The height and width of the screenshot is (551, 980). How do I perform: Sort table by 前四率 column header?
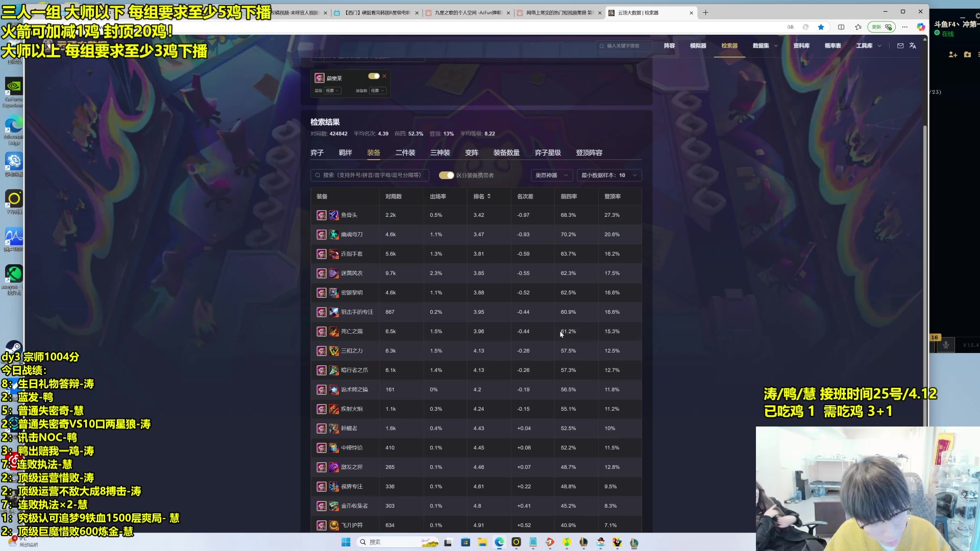click(x=569, y=196)
